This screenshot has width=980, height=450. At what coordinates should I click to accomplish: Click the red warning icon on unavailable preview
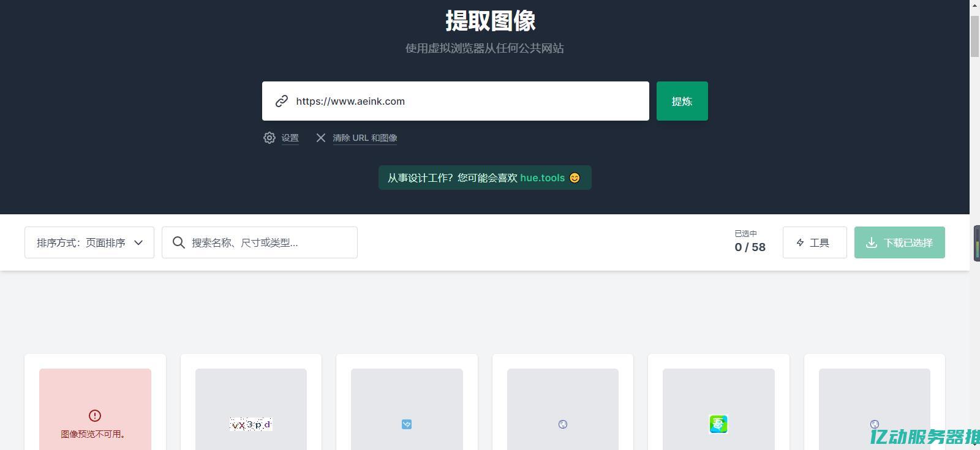[x=95, y=416]
